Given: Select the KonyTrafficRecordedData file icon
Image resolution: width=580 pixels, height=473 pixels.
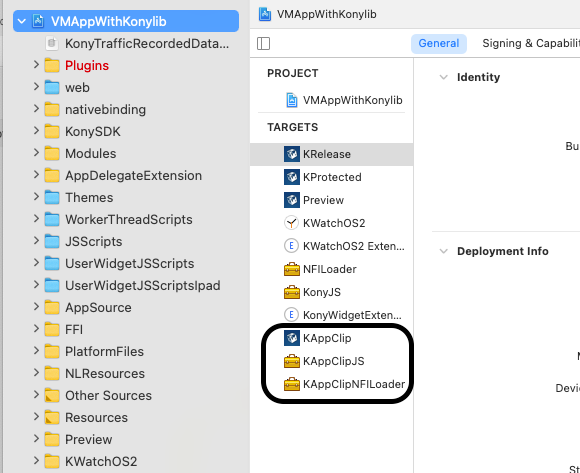Looking at the screenshot, I should [52, 43].
